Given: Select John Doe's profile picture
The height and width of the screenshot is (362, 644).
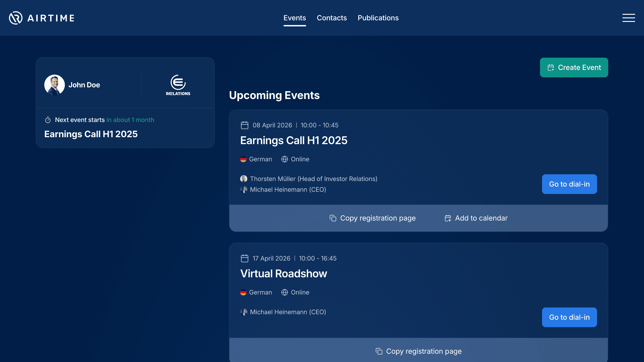Looking at the screenshot, I should pos(55,85).
